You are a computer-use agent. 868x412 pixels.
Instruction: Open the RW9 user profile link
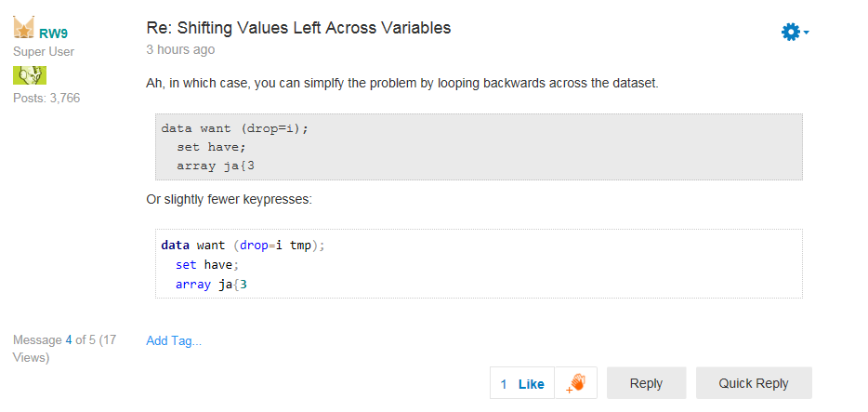(53, 33)
